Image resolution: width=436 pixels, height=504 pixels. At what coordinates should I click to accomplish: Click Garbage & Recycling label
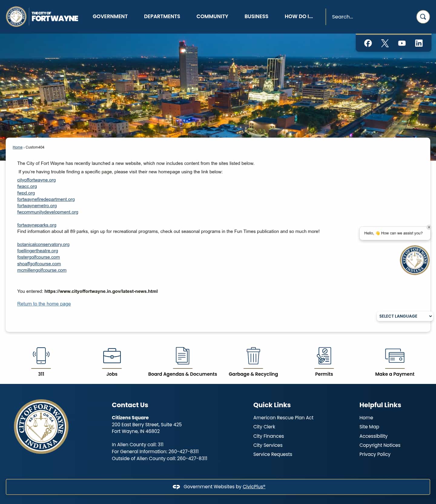pyautogui.click(x=253, y=374)
